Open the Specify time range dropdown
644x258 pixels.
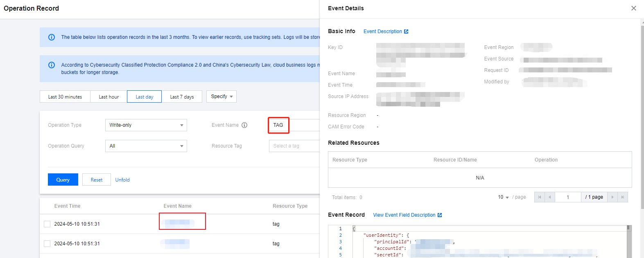tap(221, 96)
